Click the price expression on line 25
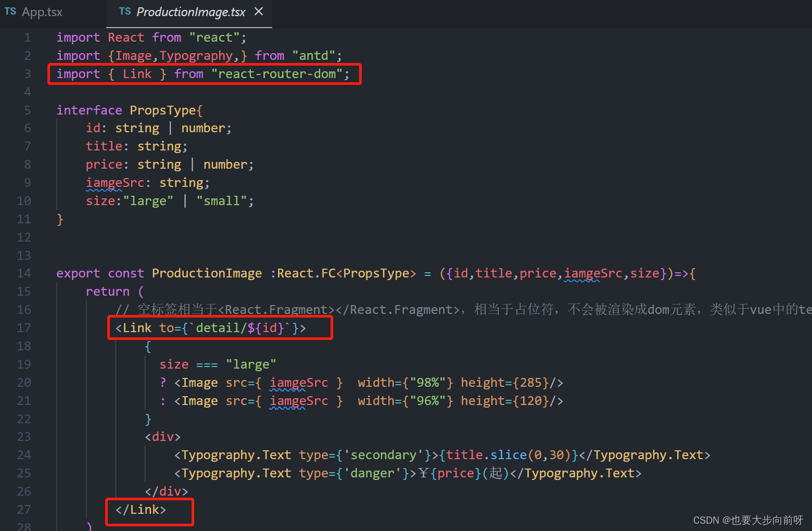812x531 pixels. pyautogui.click(x=455, y=473)
